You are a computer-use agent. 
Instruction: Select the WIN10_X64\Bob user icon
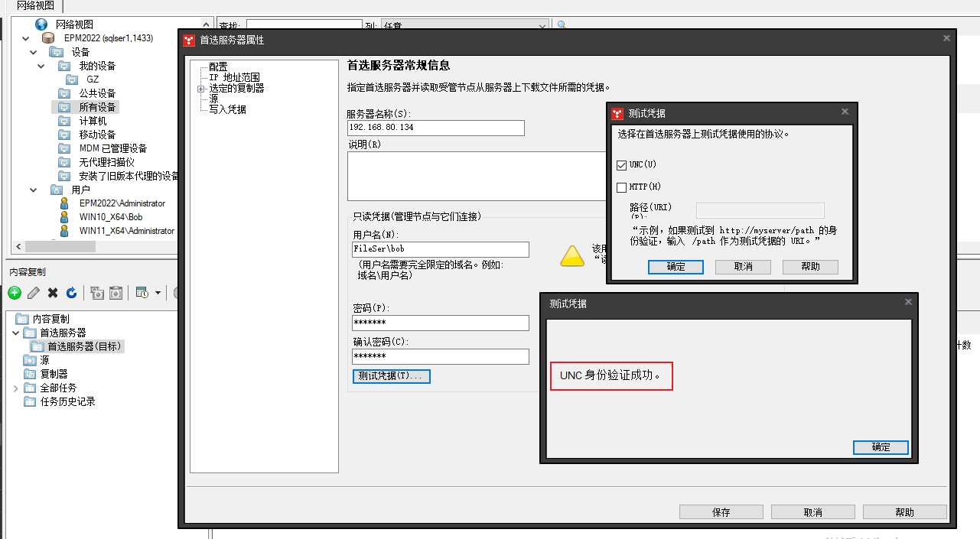[x=64, y=217]
